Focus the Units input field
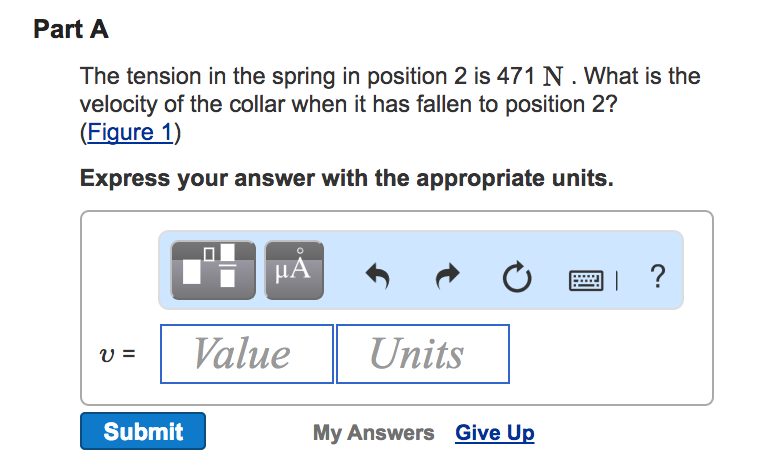This screenshot has width=758, height=468. click(x=422, y=353)
